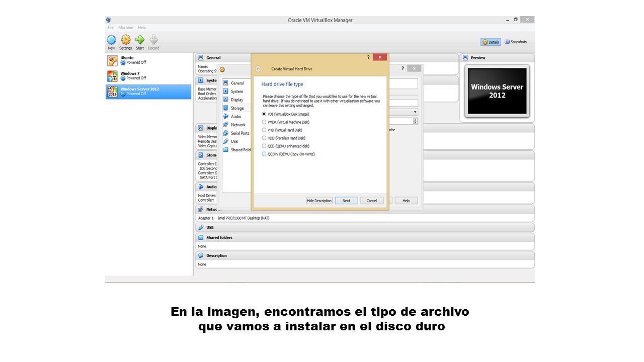The image size is (644, 362).
Task: Click the wizard dialog help question mark
Action: click(368, 57)
